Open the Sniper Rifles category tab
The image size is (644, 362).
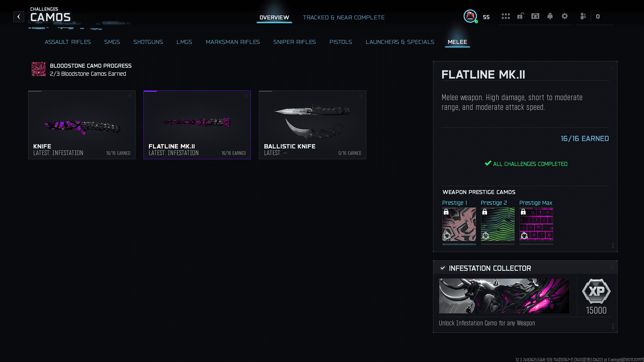[x=294, y=42]
